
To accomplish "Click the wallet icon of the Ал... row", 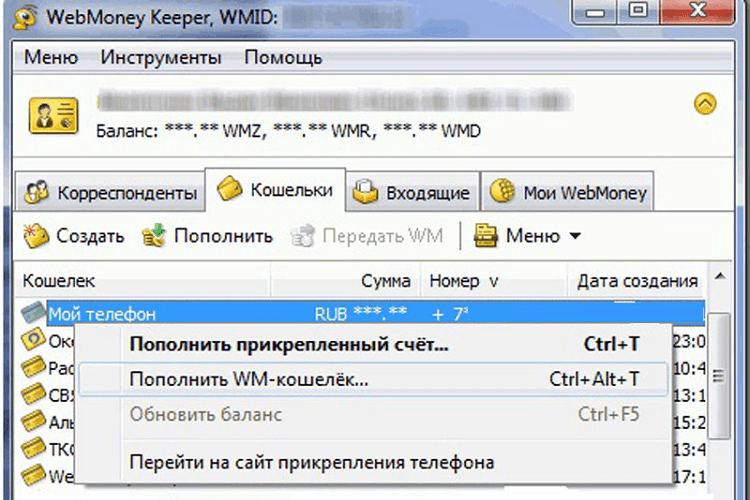I will [x=33, y=421].
